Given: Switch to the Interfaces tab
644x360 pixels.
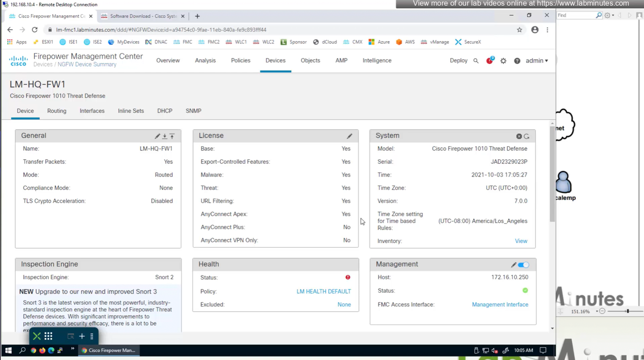Looking at the screenshot, I should click(x=92, y=111).
